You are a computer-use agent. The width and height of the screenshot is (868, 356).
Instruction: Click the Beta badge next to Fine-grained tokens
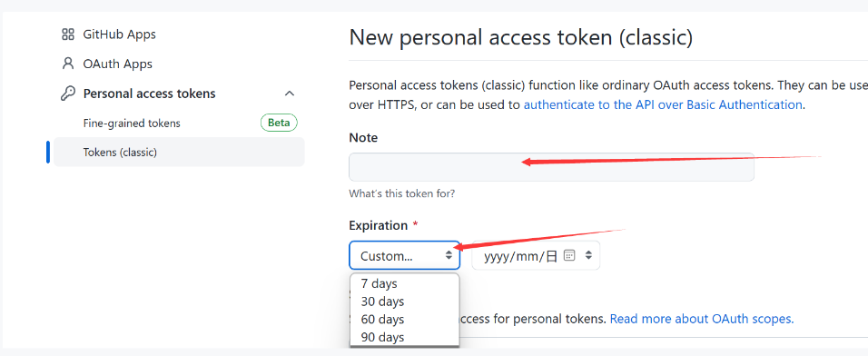tap(279, 123)
